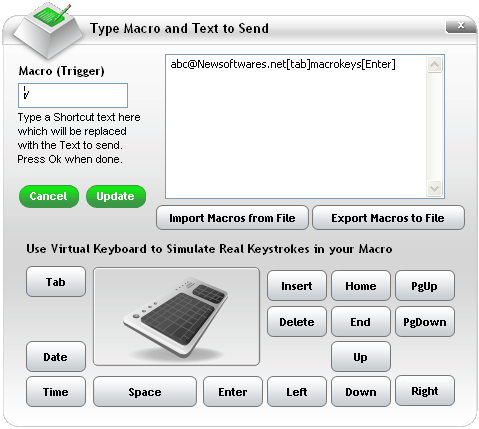Add a Space keystroke
The width and height of the screenshot is (479, 429).
pos(145,392)
